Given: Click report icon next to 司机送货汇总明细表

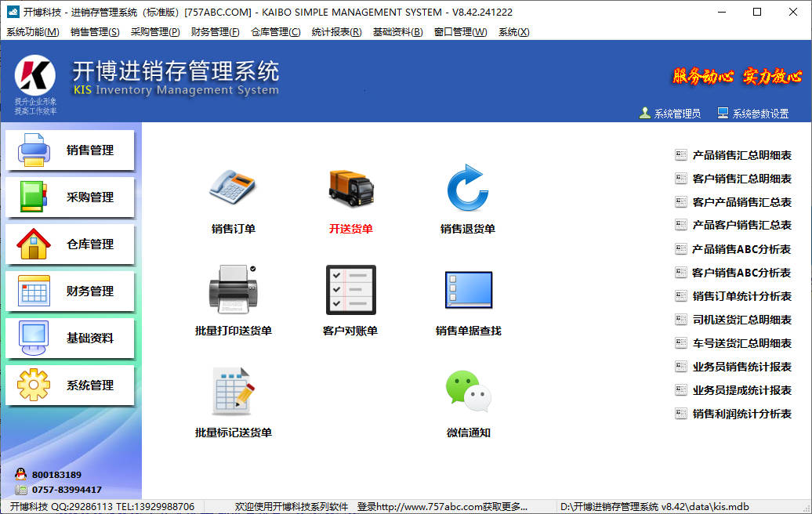Looking at the screenshot, I should (681, 320).
